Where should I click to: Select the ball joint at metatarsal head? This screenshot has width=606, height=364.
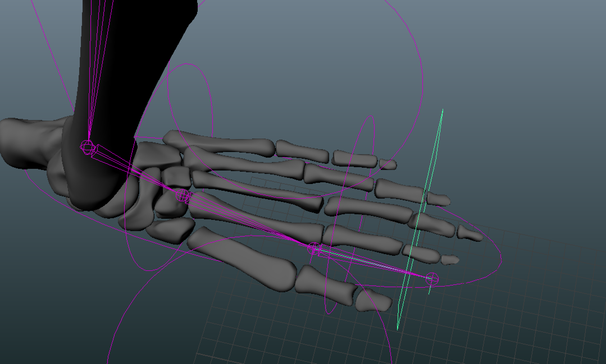coord(313,249)
